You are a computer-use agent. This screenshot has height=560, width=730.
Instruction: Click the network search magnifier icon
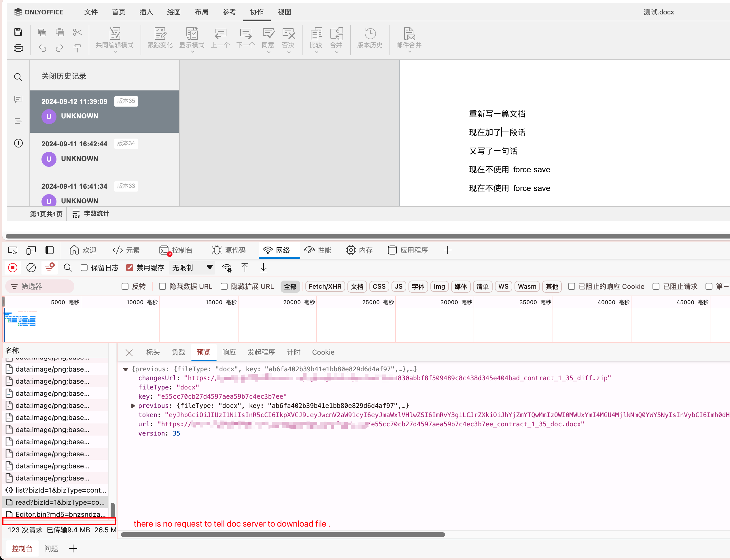tap(68, 268)
